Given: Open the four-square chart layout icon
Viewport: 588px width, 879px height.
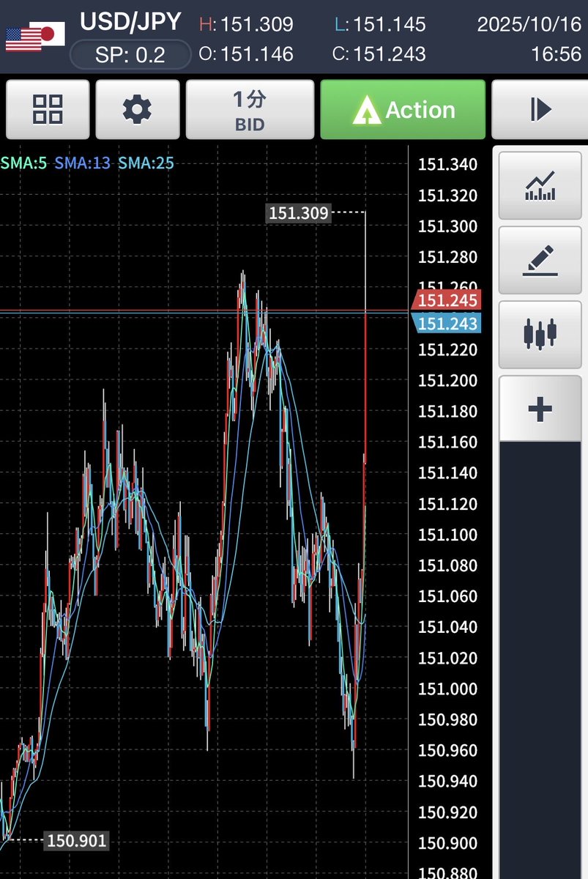Looking at the screenshot, I should point(48,110).
